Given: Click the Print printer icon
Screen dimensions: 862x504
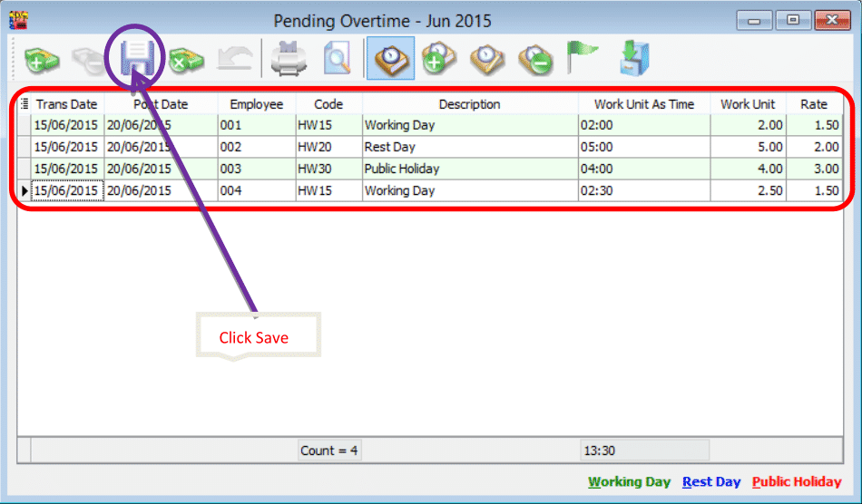Looking at the screenshot, I should (x=290, y=60).
